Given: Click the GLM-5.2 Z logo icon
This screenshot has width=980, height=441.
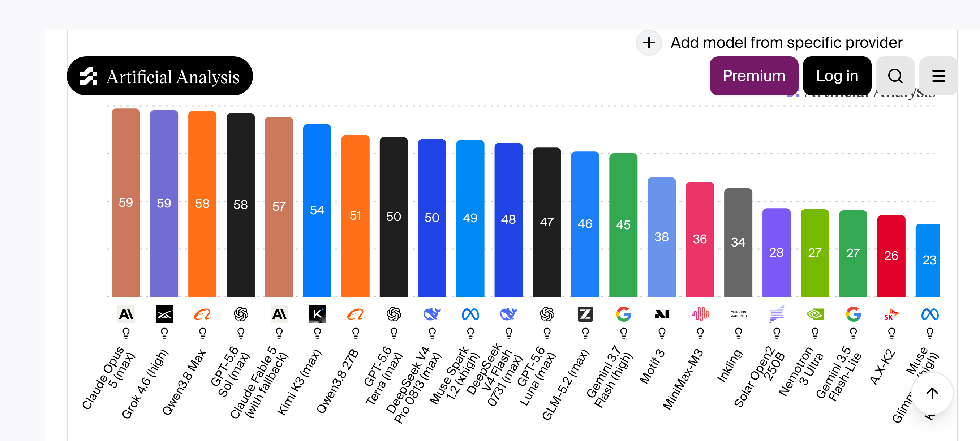Looking at the screenshot, I should coord(585,314).
